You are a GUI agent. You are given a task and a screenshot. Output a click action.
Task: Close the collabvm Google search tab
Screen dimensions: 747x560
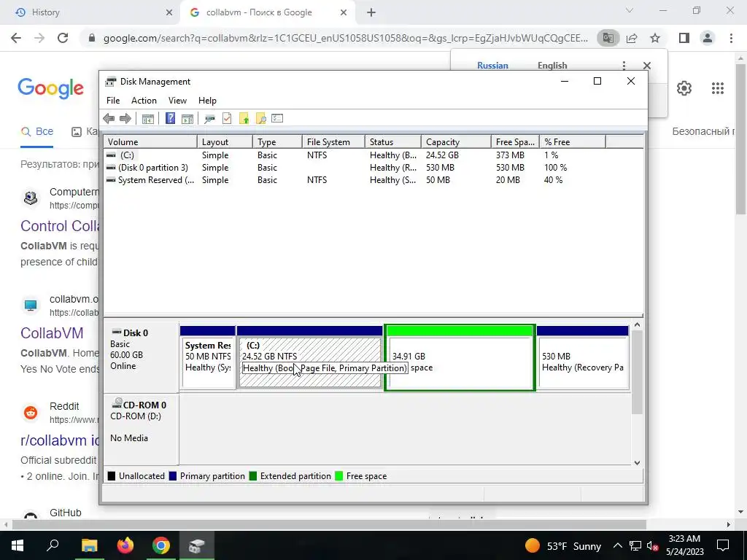pos(344,13)
